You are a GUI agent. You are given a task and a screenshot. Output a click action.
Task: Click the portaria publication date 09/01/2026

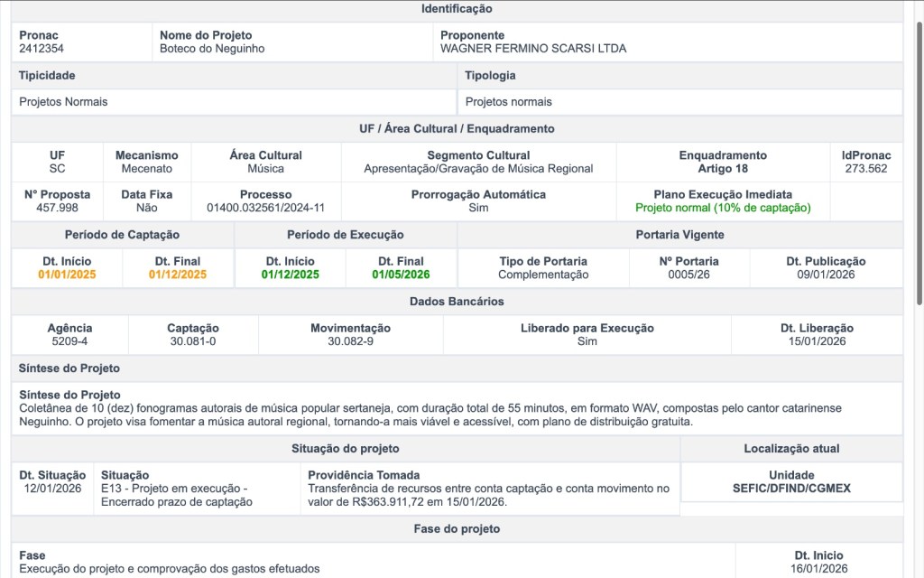(x=826, y=275)
